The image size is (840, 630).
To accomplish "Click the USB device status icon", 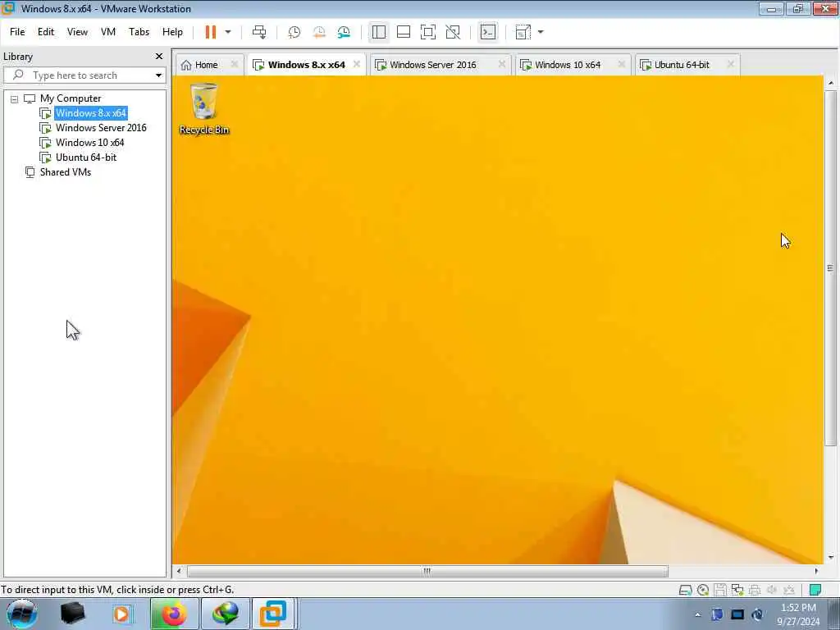I will pyautogui.click(x=789, y=591).
